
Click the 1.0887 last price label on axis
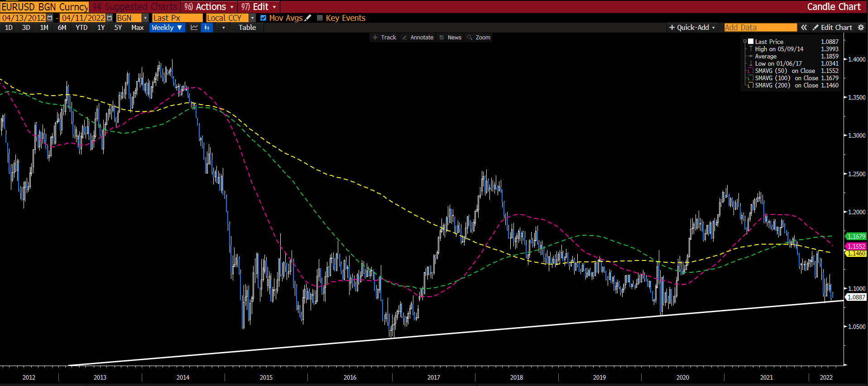pyautogui.click(x=856, y=297)
